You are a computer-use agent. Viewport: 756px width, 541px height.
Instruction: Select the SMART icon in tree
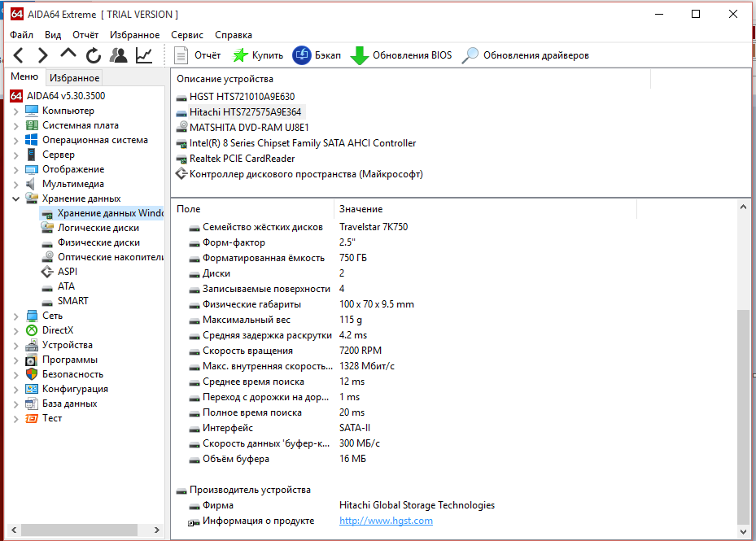(47, 302)
